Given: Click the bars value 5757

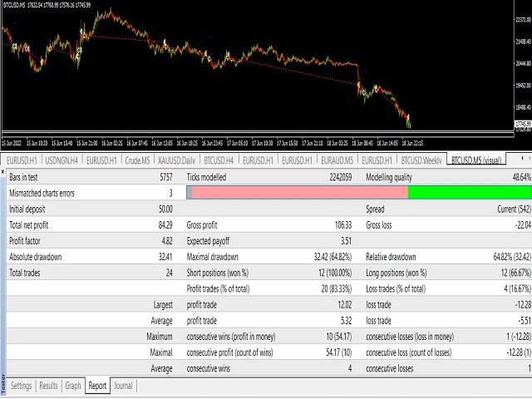Looking at the screenshot, I should [166, 177].
